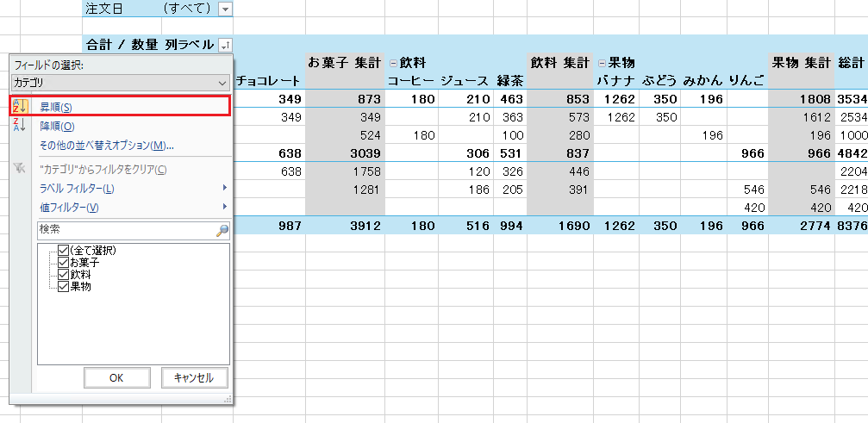868x423 pixels.
Task: Click the descending sort Z-A icon
Action: tap(19, 125)
